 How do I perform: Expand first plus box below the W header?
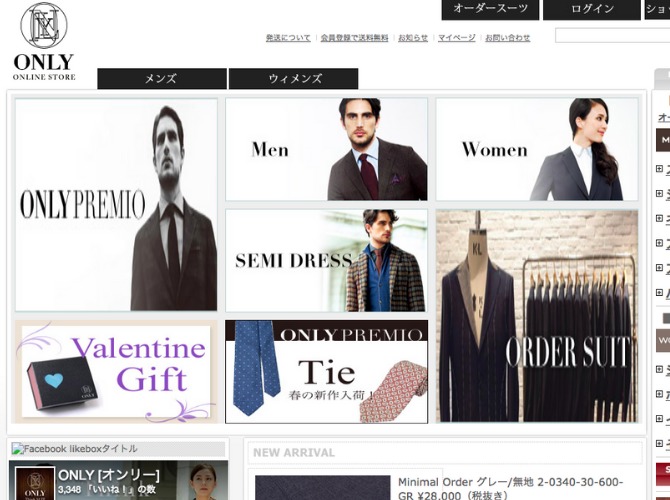pos(659,369)
